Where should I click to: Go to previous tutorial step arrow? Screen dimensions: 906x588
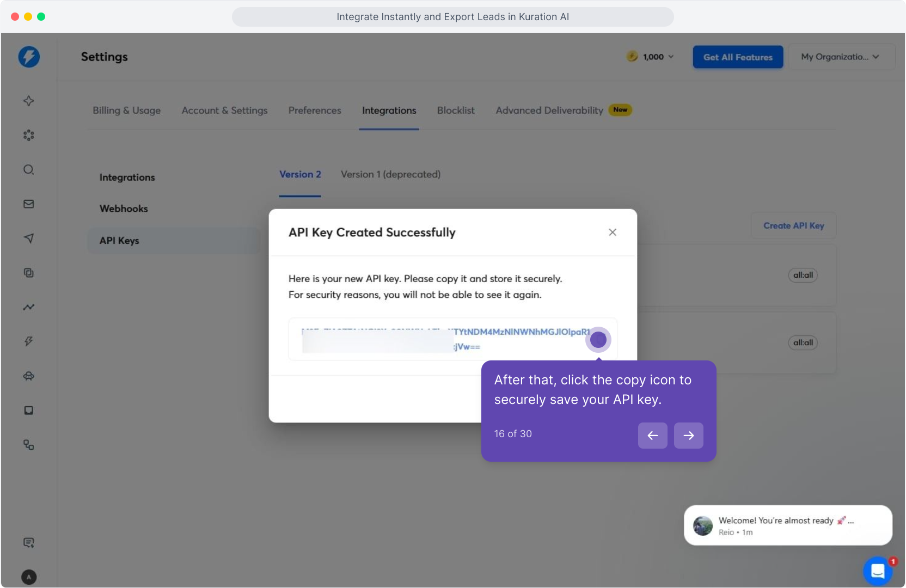(x=653, y=436)
